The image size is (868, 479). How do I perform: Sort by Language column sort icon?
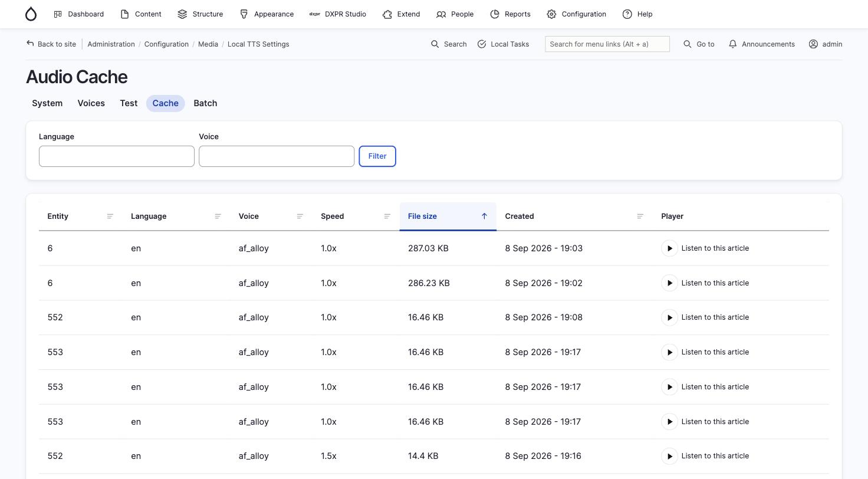pos(218,216)
